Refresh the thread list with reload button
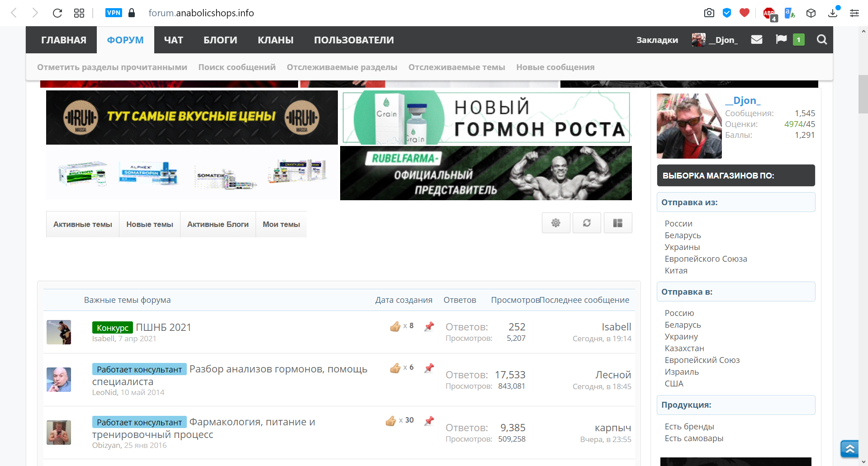 [x=587, y=223]
